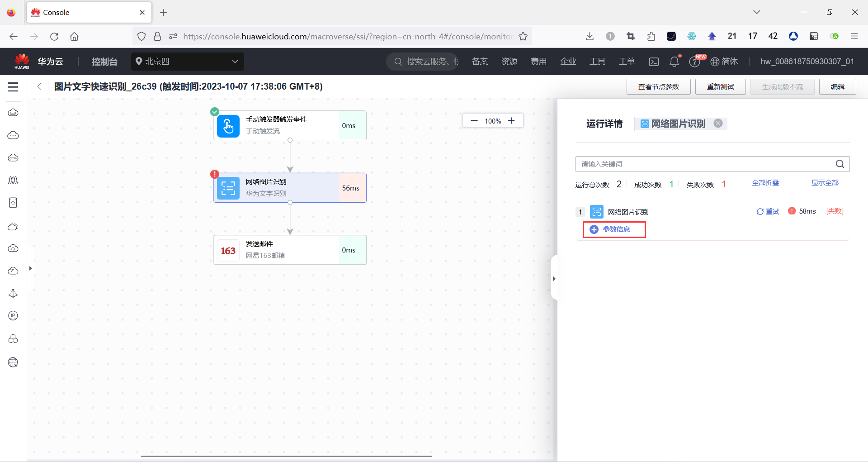The height and width of the screenshot is (462, 868).
Task: Click 全部折叠 link
Action: [765, 182]
